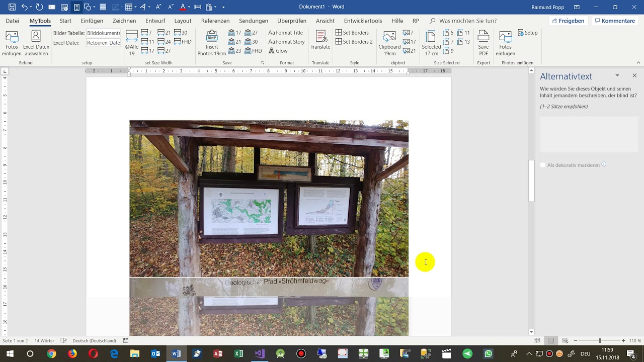Apply Format Title style

[x=286, y=33]
